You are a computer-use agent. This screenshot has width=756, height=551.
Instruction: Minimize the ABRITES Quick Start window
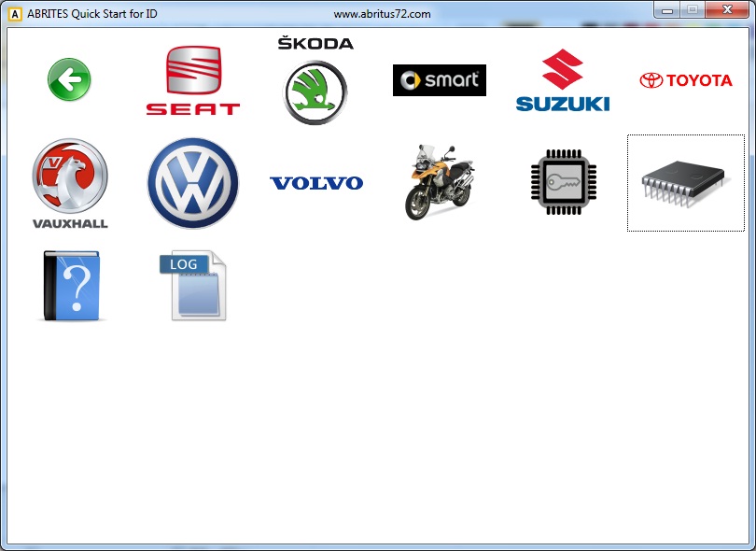(x=667, y=9)
